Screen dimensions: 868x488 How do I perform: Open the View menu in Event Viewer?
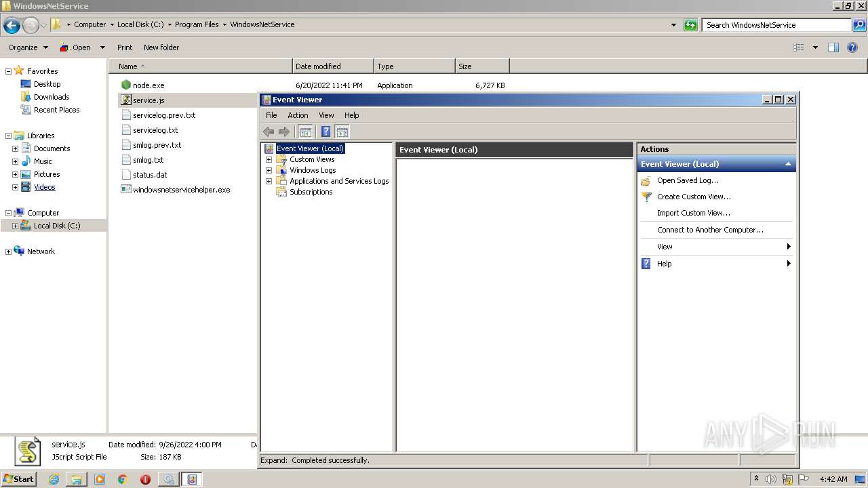(x=326, y=115)
